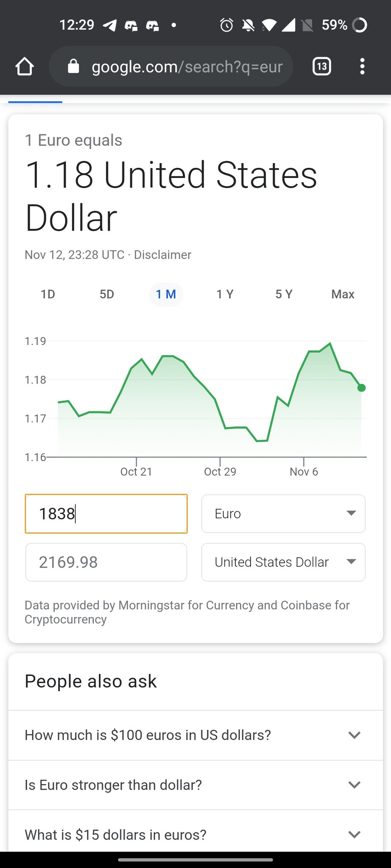The height and width of the screenshot is (868, 391).
Task: Open the United States Dollar dropdown
Action: pyautogui.click(x=283, y=562)
